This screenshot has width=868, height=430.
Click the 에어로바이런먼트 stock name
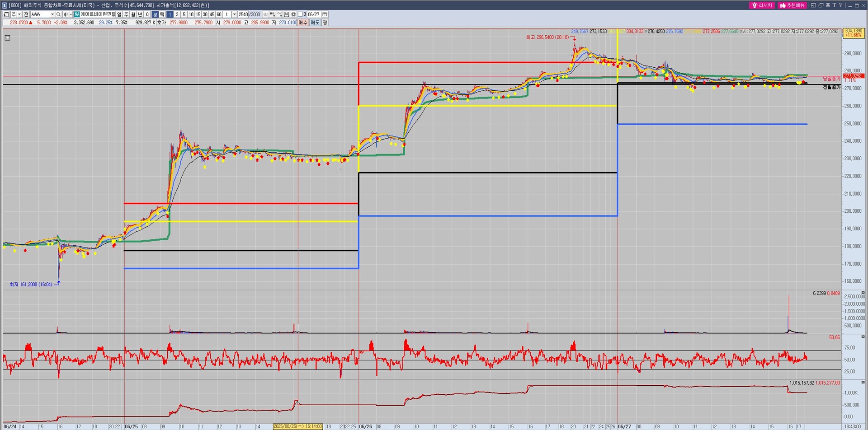click(x=98, y=14)
